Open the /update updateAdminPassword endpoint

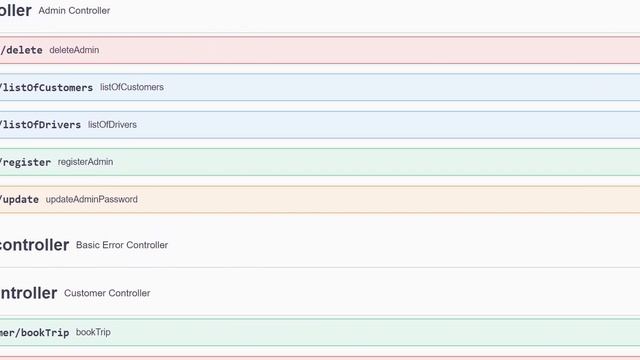click(320, 200)
